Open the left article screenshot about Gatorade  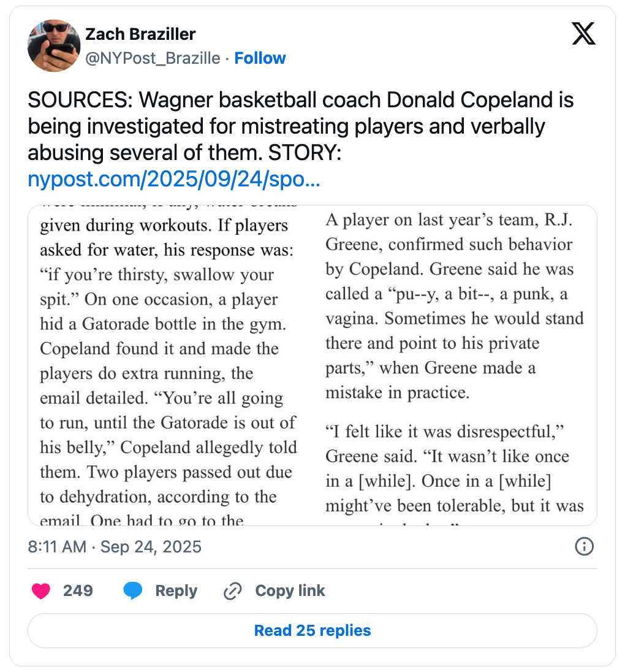(x=170, y=365)
